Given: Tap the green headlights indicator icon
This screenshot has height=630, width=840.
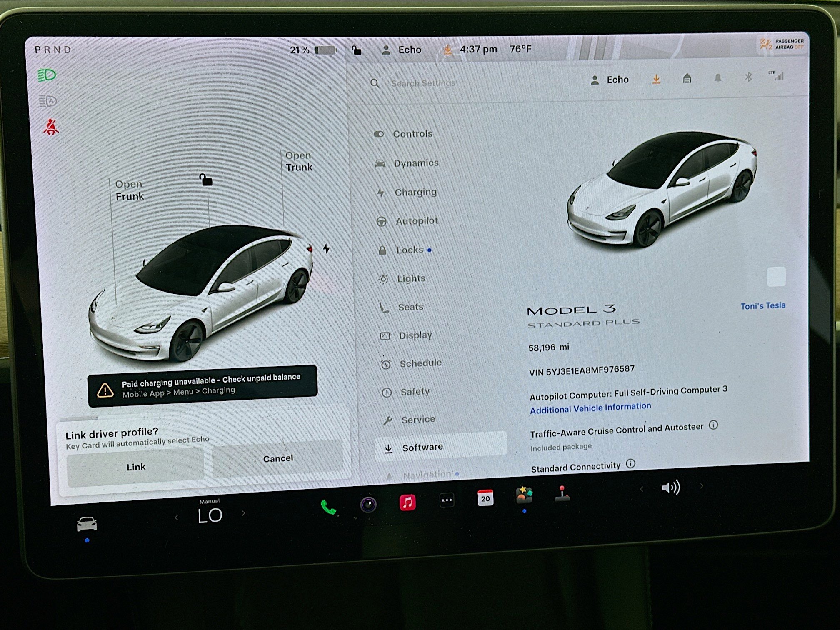Looking at the screenshot, I should click(47, 75).
